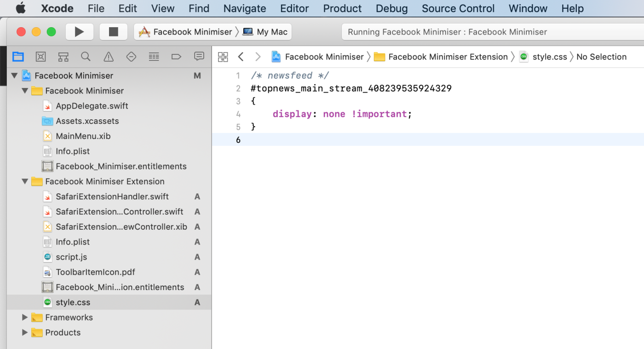Click the script.js file icon
The width and height of the screenshot is (644, 349).
tap(47, 257)
